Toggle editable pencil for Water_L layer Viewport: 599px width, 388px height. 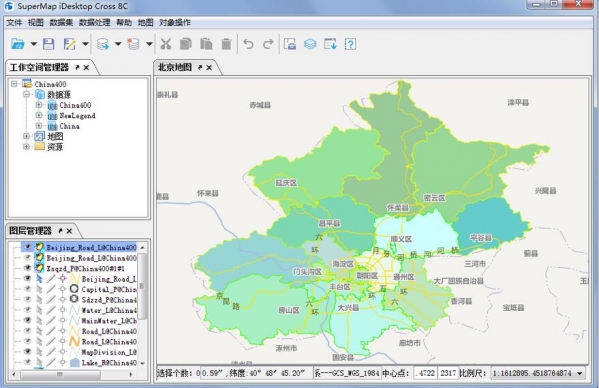[51, 310]
